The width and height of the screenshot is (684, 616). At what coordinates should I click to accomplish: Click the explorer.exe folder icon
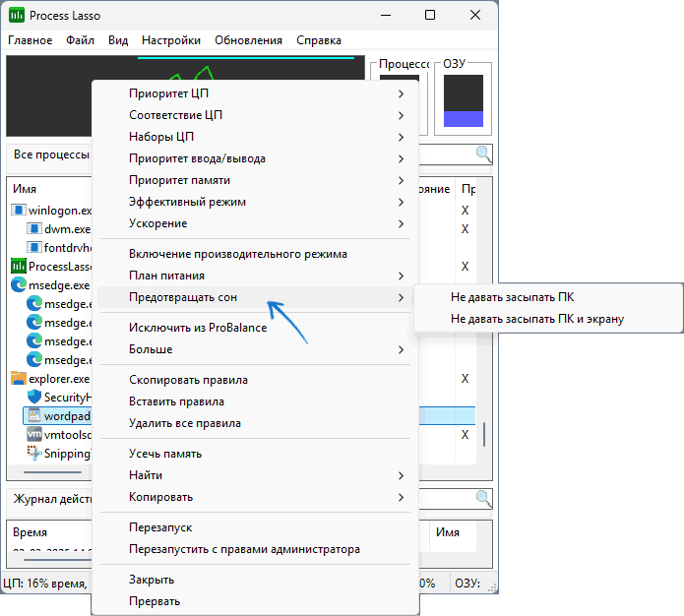tap(19, 378)
